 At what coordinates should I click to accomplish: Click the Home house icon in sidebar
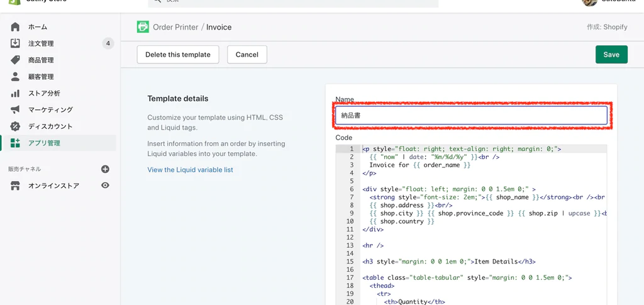(16, 27)
